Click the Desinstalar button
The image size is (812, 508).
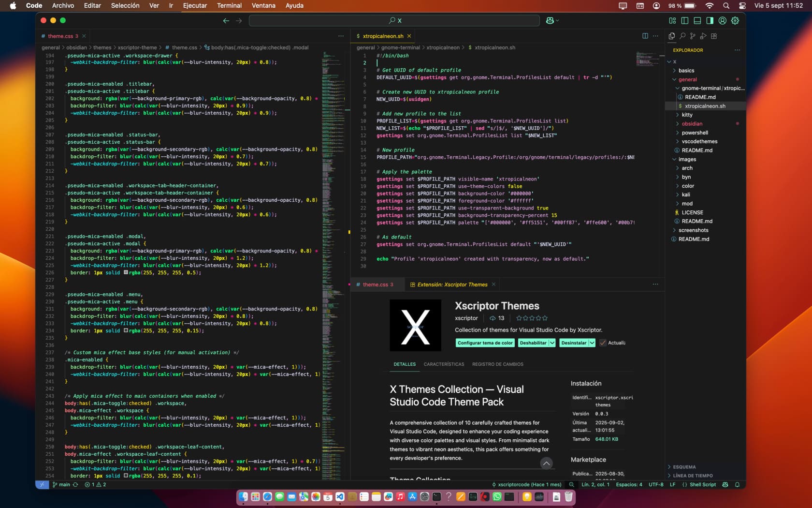click(573, 343)
